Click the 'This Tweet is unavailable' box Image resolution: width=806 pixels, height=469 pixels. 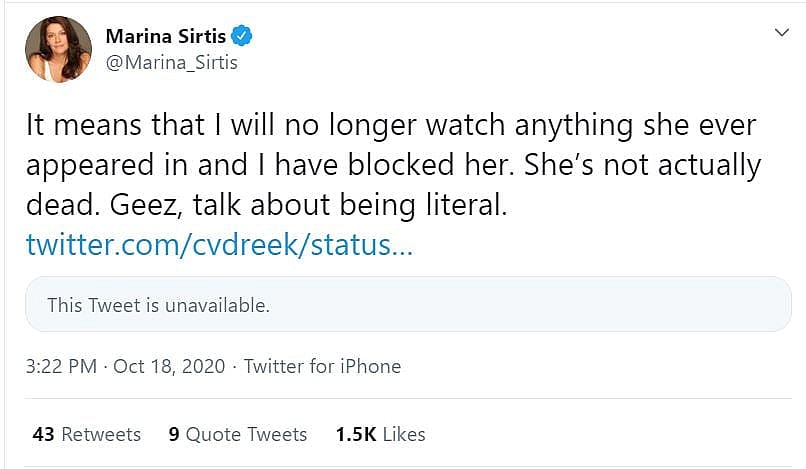coord(408,304)
